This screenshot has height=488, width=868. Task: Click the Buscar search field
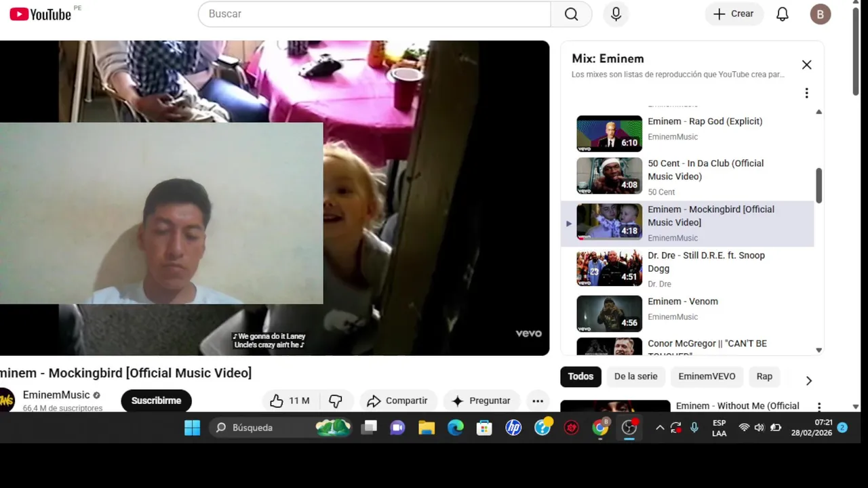pos(374,14)
